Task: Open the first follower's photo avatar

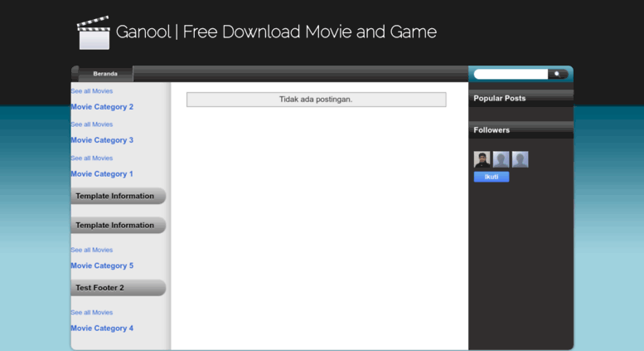Action: [x=482, y=159]
